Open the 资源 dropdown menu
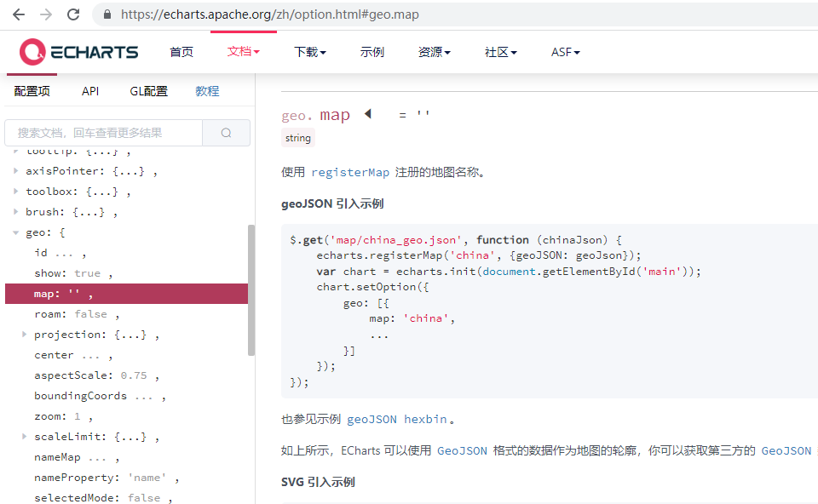 tap(434, 52)
